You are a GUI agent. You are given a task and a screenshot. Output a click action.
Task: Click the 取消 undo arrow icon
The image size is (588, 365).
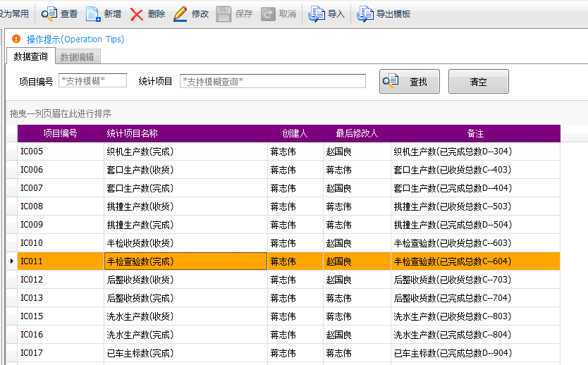pyautogui.click(x=268, y=14)
